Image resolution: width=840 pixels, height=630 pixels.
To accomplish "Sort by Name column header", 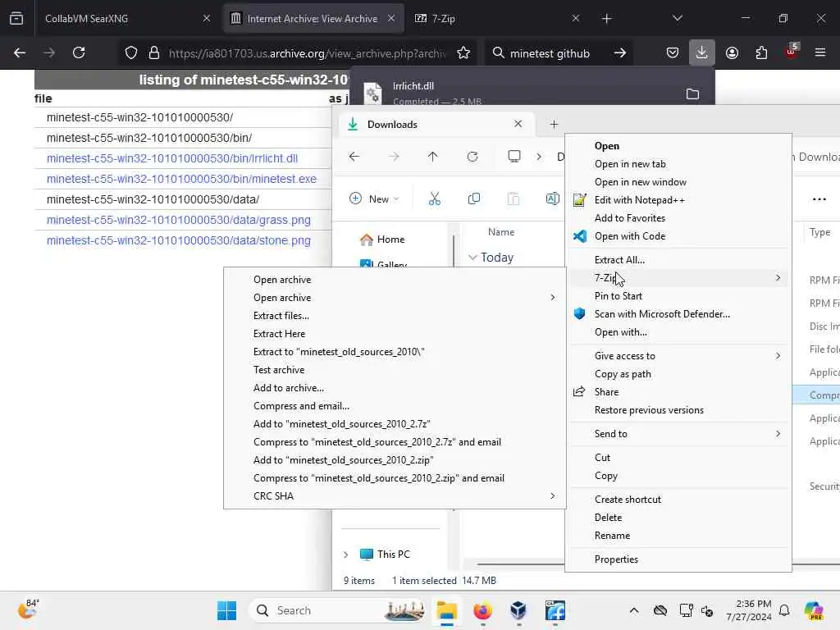I will (x=501, y=232).
